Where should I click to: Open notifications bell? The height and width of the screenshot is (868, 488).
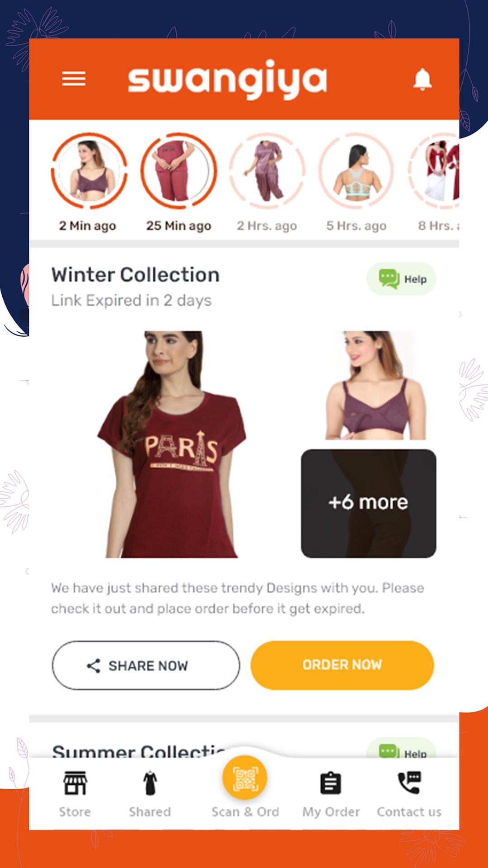422,80
